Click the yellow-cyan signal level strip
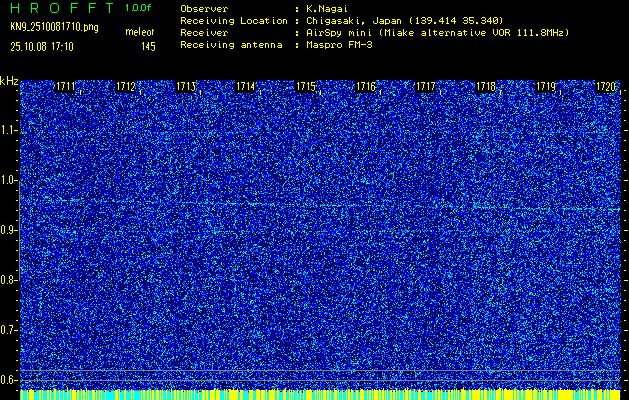This screenshot has width=629, height=400. click(320, 395)
